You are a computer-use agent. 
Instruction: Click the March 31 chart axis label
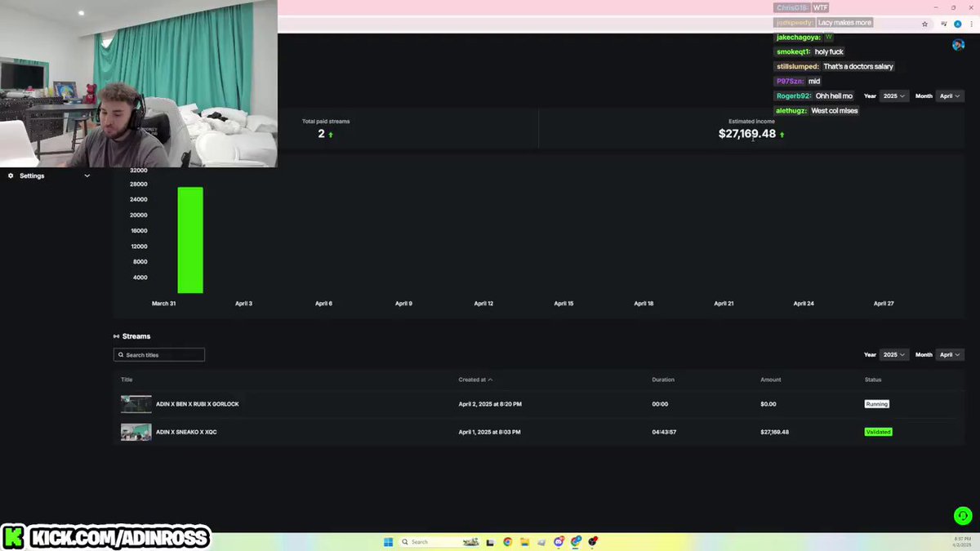tap(163, 304)
